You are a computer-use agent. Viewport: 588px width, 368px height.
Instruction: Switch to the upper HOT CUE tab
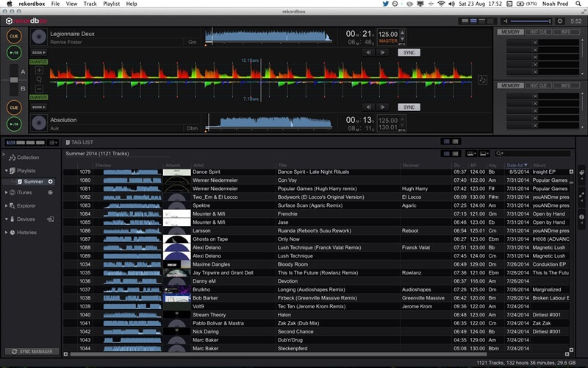[537, 32]
